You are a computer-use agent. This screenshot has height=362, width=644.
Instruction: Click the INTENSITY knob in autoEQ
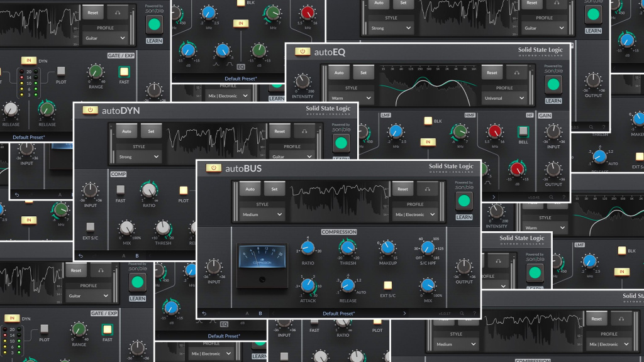coord(303,81)
